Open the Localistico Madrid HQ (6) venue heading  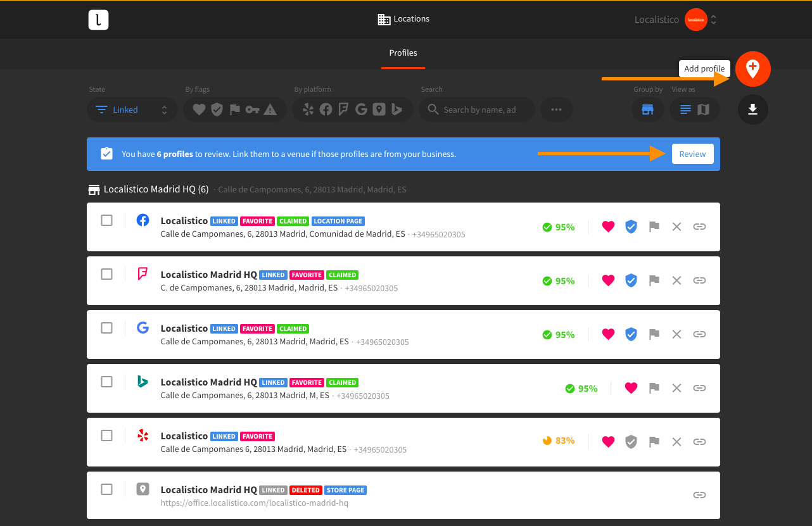click(x=156, y=189)
